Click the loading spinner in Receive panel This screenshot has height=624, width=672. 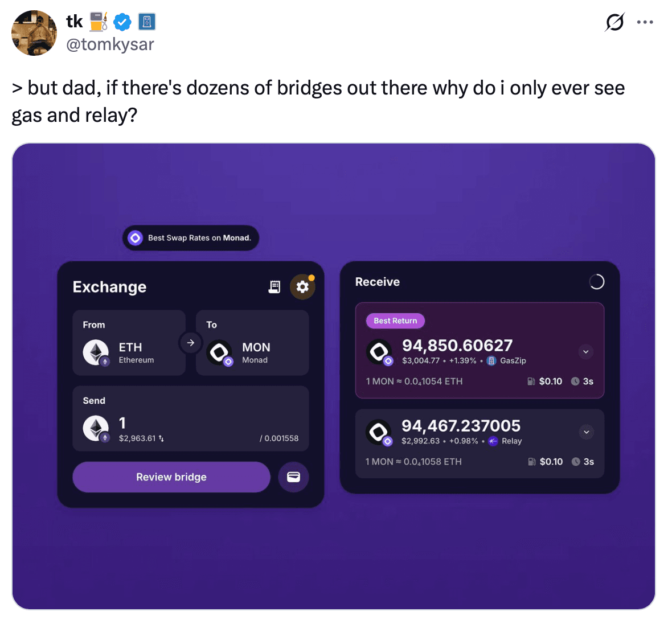click(x=596, y=282)
